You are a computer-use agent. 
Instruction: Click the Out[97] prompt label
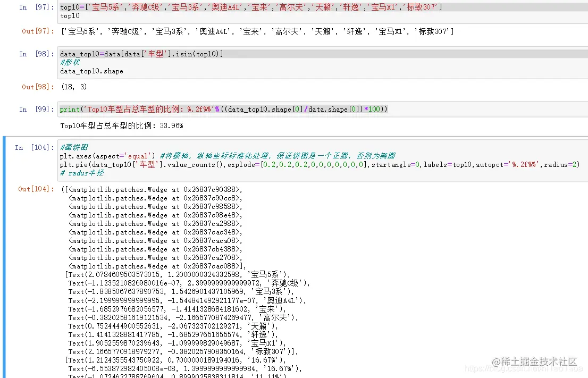point(38,31)
